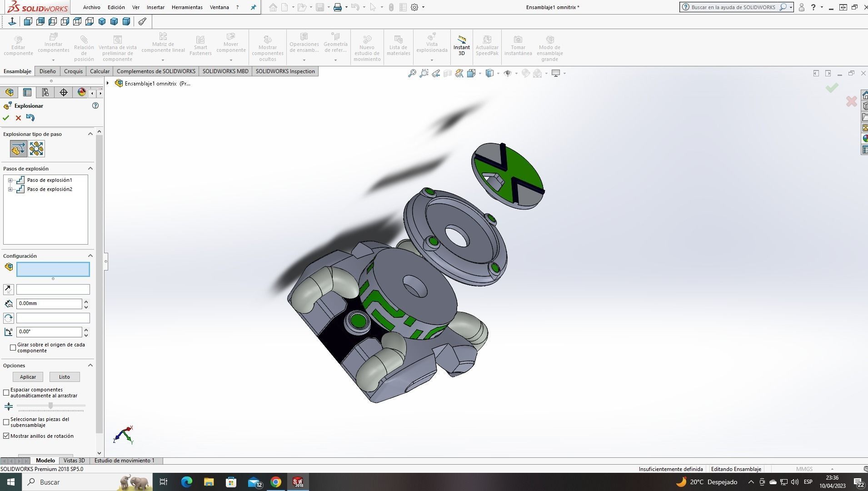
Task: Open the PropertyManager tab icon
Action: [27, 92]
